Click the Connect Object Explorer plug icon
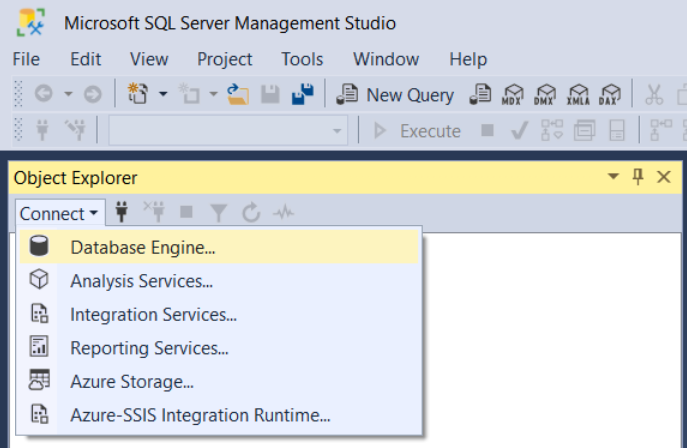The width and height of the screenshot is (687, 448). [123, 213]
